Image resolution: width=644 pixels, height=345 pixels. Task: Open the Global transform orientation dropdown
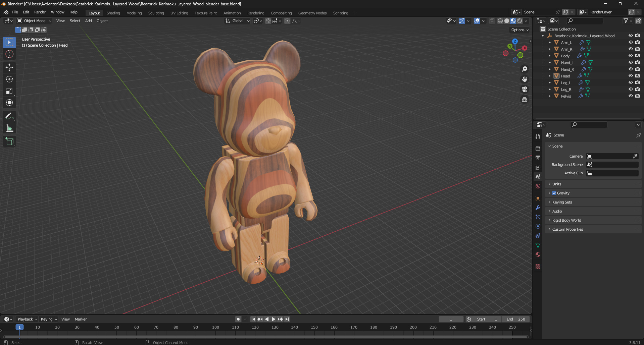point(238,21)
